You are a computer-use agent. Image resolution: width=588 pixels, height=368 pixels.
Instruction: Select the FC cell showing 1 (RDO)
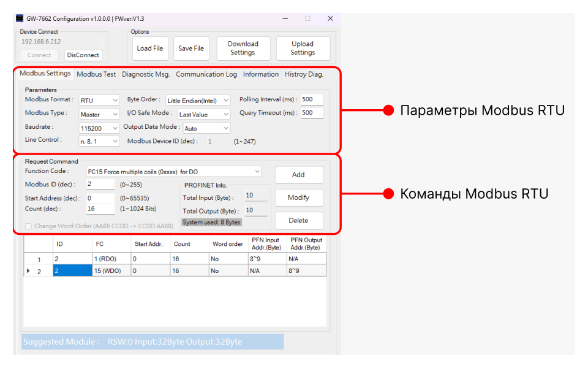pyautogui.click(x=112, y=259)
